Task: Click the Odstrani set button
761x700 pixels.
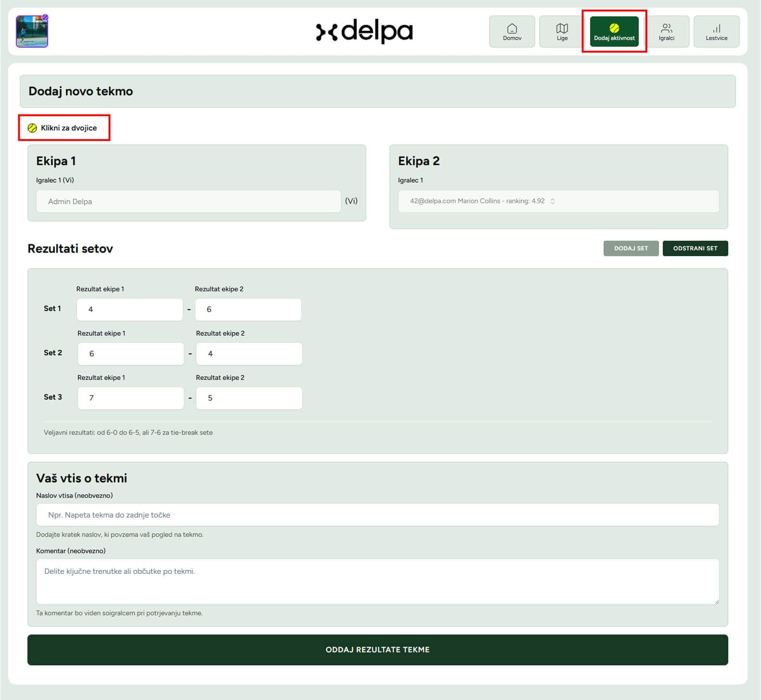Action: pyautogui.click(x=695, y=248)
